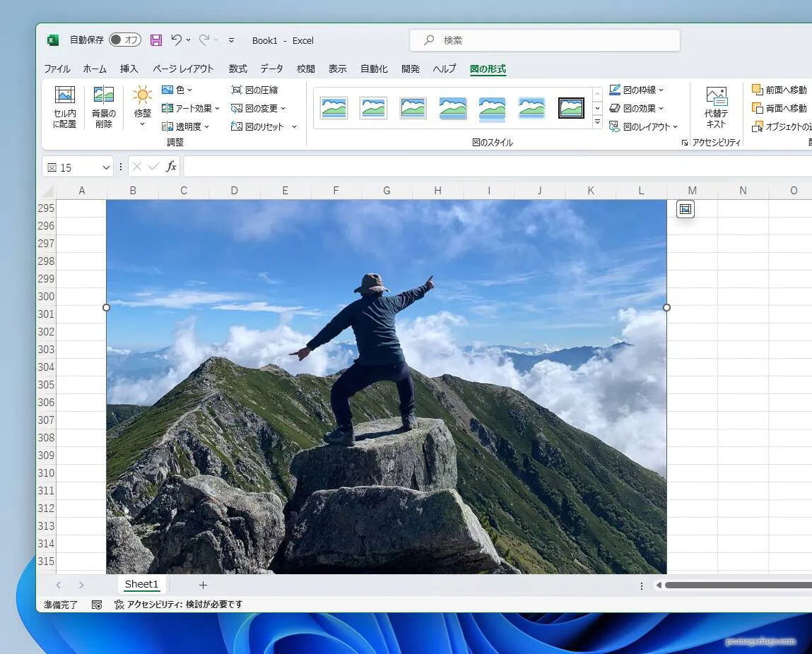
Task: Open the 色 color dropdown
Action: pyautogui.click(x=177, y=90)
